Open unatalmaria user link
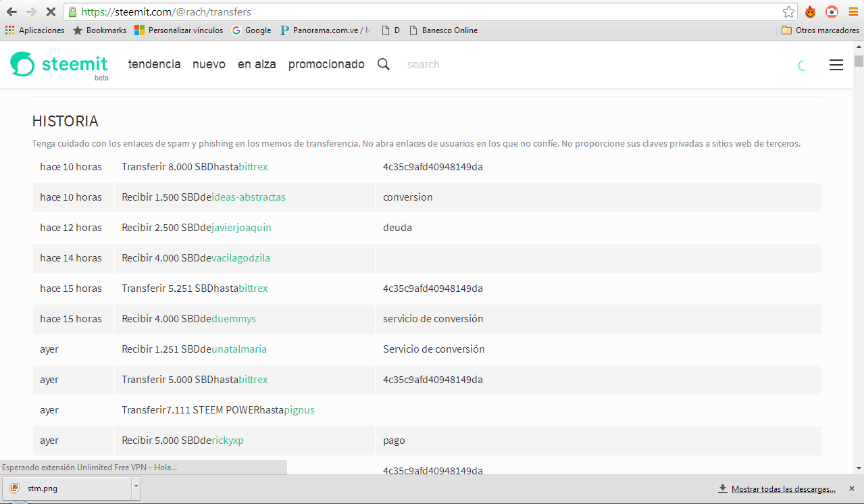Image resolution: width=864 pixels, height=504 pixels. (239, 349)
